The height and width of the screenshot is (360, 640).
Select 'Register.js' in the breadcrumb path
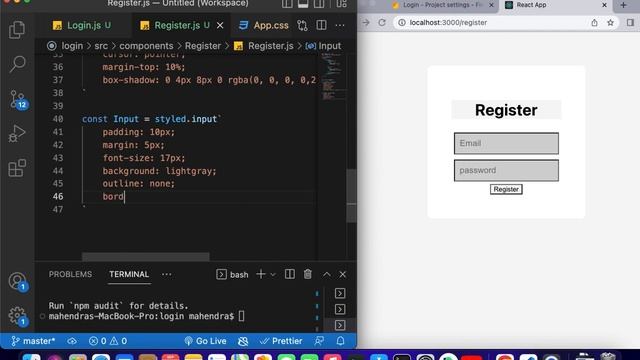point(271,46)
